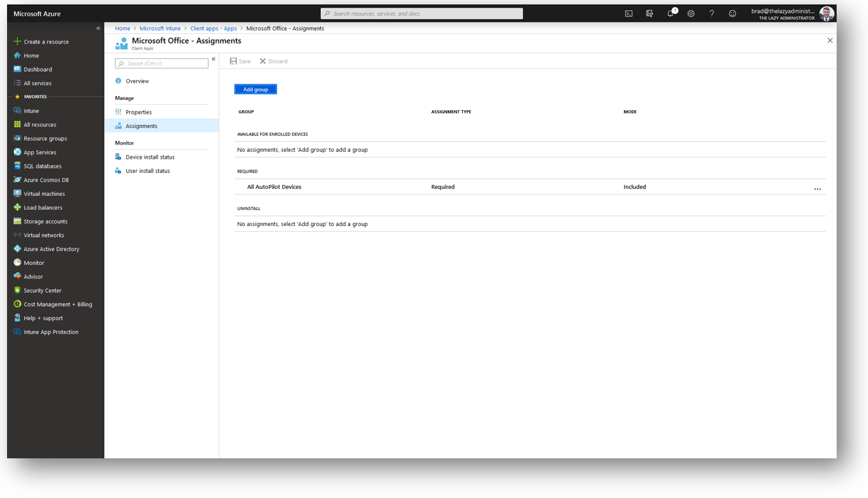The height and width of the screenshot is (498, 868).
Task: Click Azure Cosmos DB icon
Action: [17, 180]
